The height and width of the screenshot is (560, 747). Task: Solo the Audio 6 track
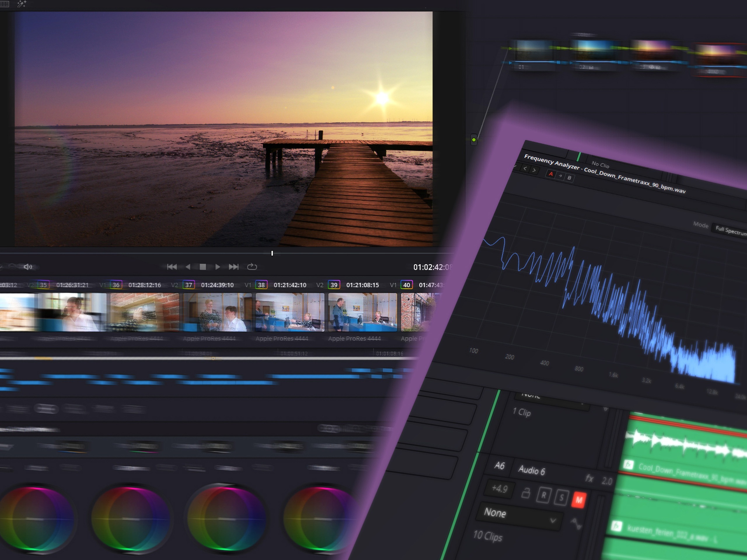click(x=561, y=498)
